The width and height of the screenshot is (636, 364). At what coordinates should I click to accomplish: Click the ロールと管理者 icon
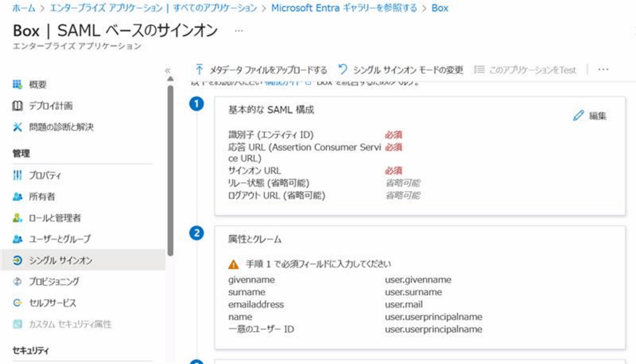click(x=17, y=218)
